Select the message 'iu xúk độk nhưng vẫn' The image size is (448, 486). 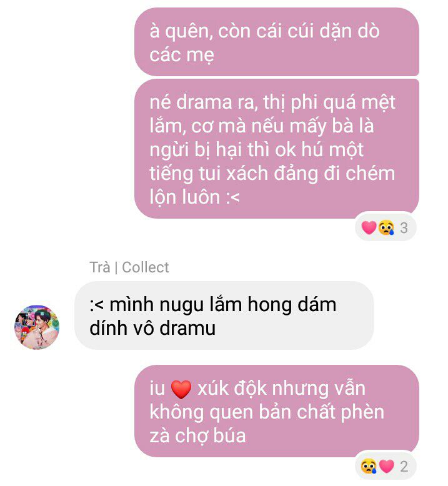[277, 410]
